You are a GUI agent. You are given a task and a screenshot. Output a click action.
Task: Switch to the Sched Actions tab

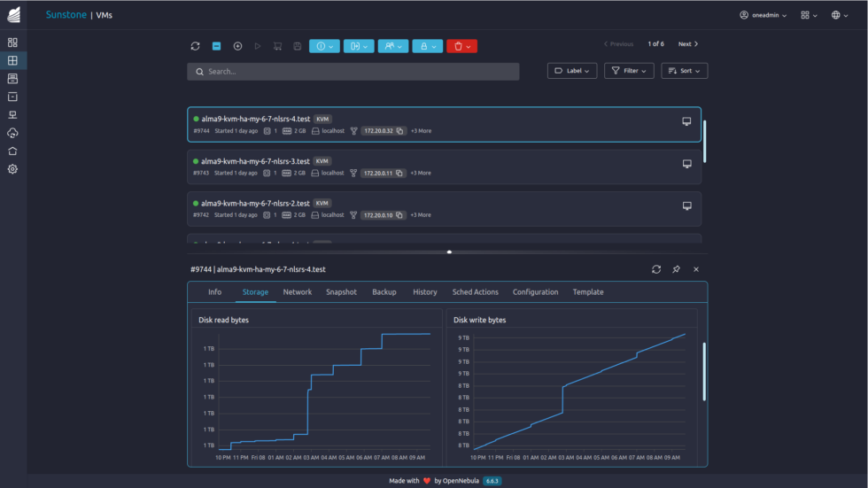475,292
